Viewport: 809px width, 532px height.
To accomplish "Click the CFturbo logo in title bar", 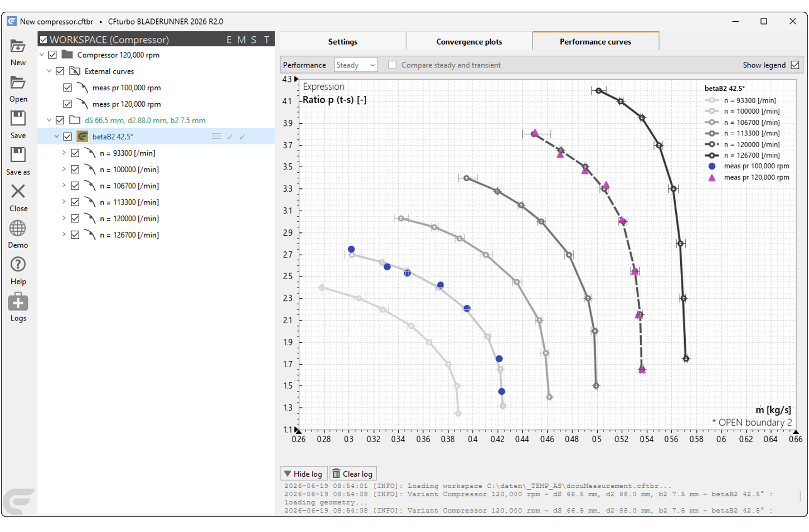I will (x=11, y=21).
